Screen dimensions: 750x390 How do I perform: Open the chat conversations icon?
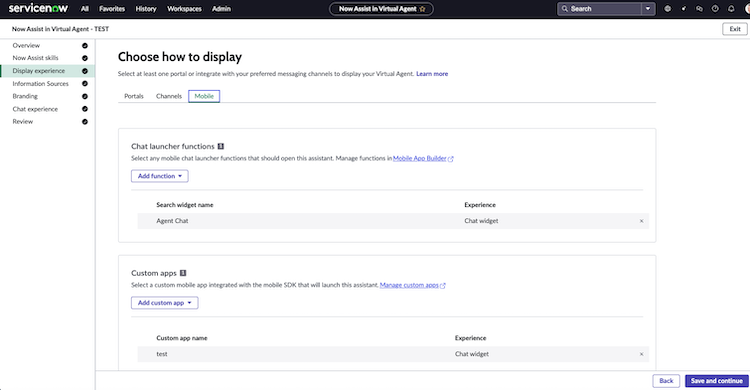click(699, 9)
